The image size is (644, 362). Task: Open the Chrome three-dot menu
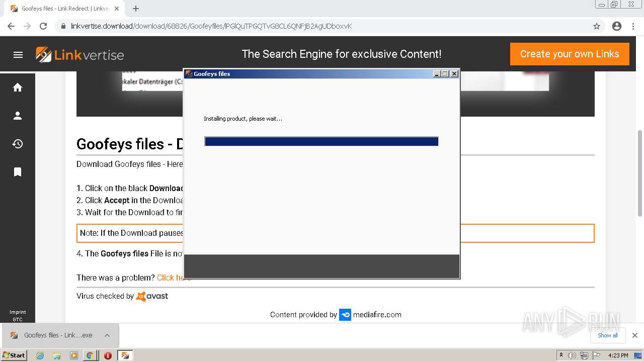click(x=633, y=26)
